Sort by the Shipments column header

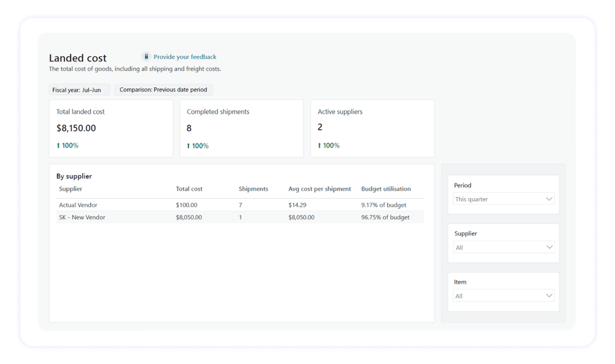(253, 189)
